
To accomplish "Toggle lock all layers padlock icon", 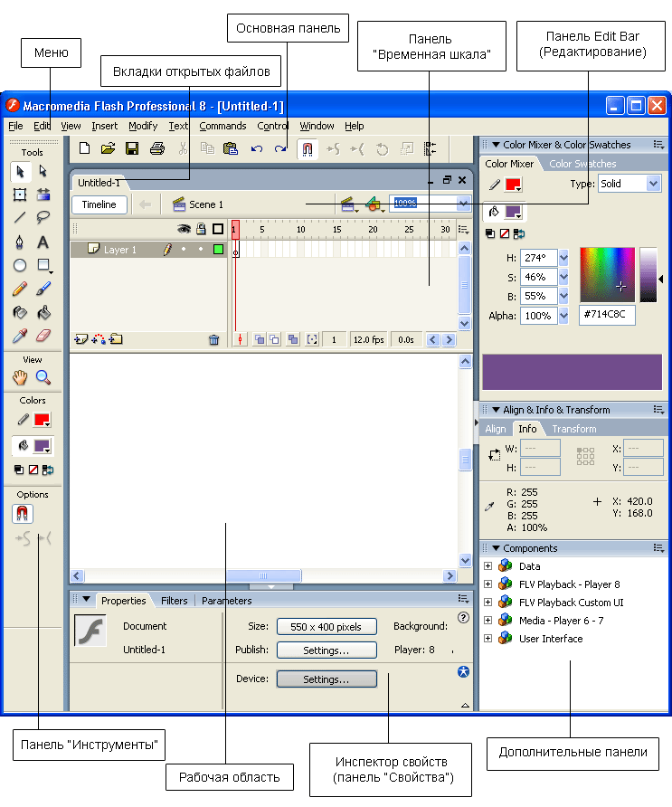I will pyautogui.click(x=201, y=229).
